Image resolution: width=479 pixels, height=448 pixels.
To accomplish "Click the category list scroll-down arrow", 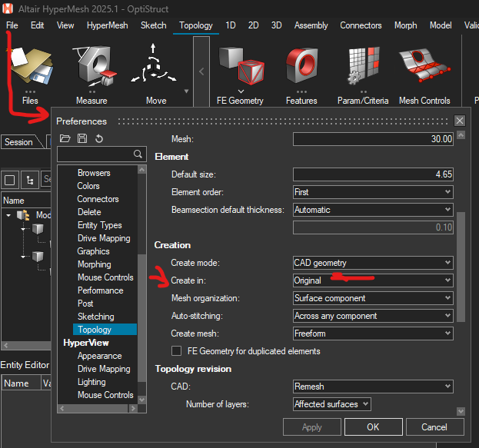I will (141, 400).
